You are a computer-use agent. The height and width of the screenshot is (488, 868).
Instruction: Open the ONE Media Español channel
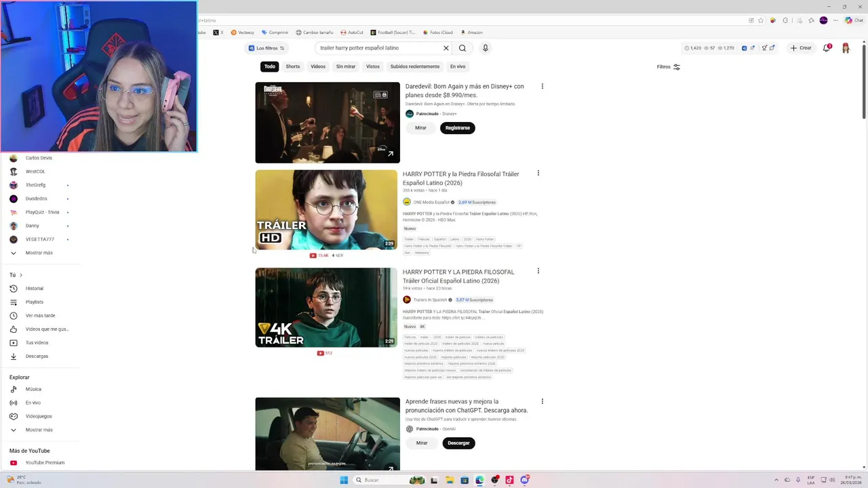[431, 202]
